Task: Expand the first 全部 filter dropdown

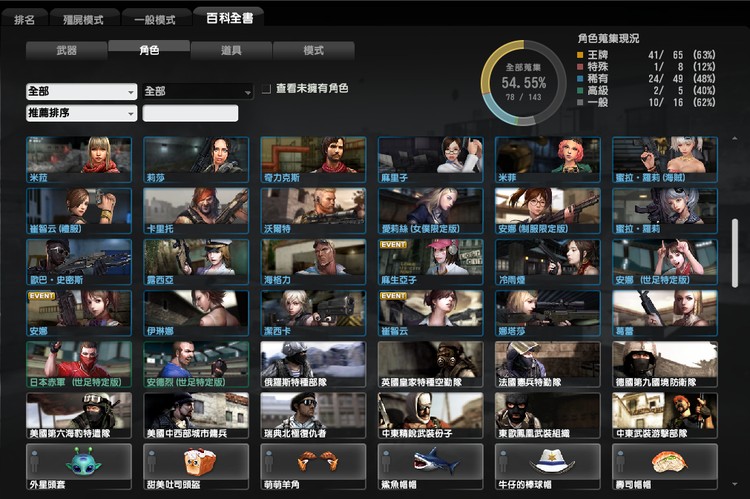Action: (81, 91)
